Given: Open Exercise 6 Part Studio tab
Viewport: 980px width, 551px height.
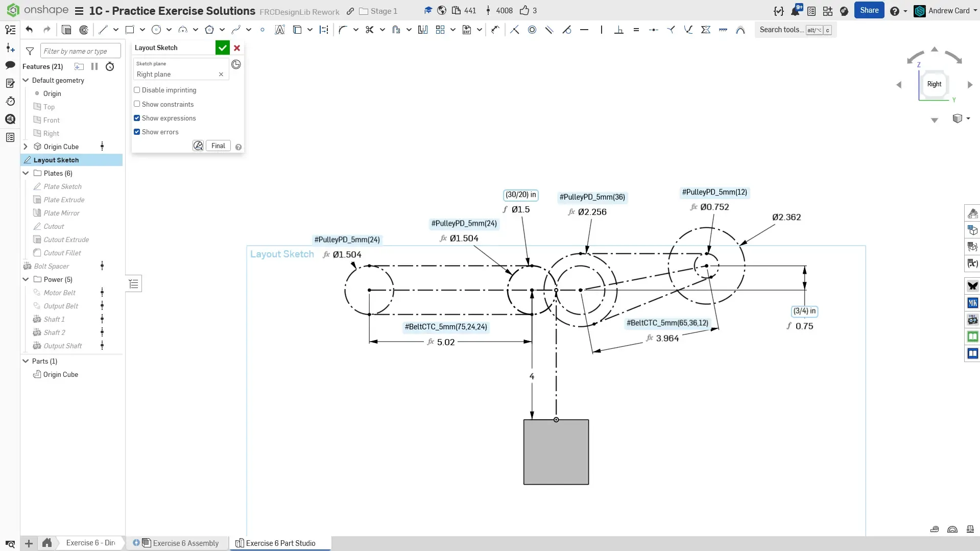Looking at the screenshot, I should [x=280, y=543].
